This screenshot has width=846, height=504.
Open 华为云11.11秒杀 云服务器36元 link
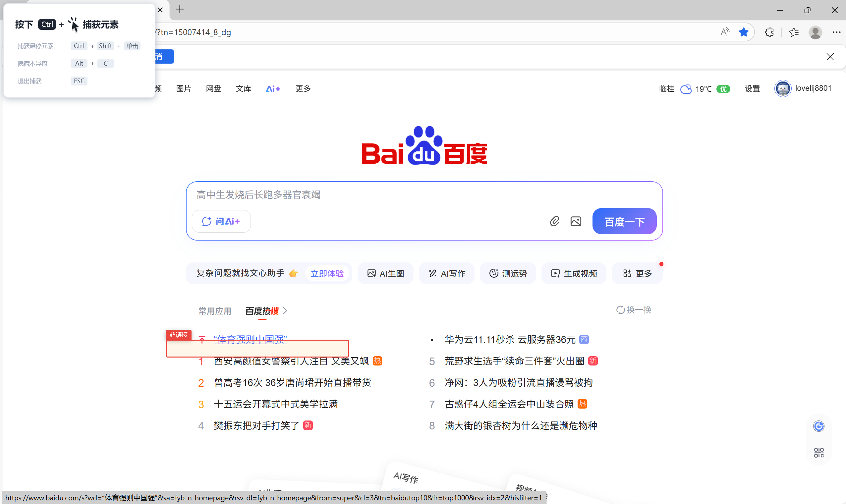coord(510,339)
